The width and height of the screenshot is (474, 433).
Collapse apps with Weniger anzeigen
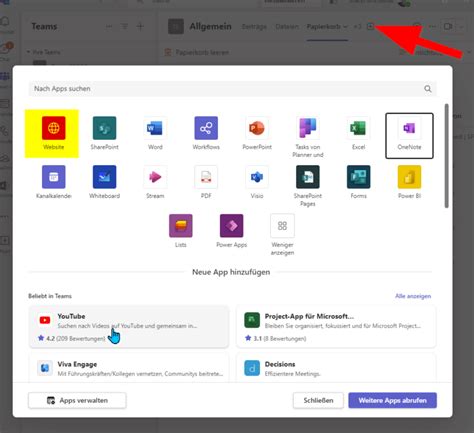(282, 235)
